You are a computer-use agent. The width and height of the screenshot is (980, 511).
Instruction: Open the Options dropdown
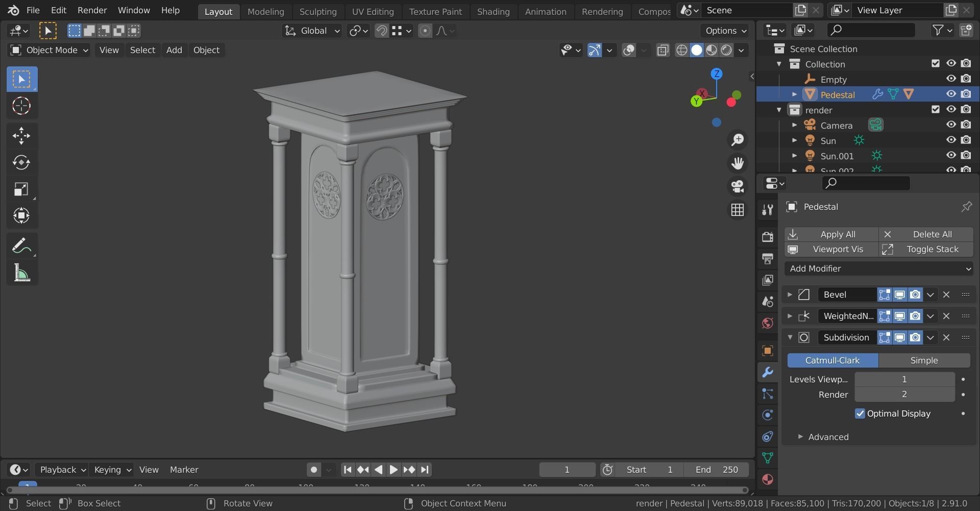pyautogui.click(x=725, y=31)
